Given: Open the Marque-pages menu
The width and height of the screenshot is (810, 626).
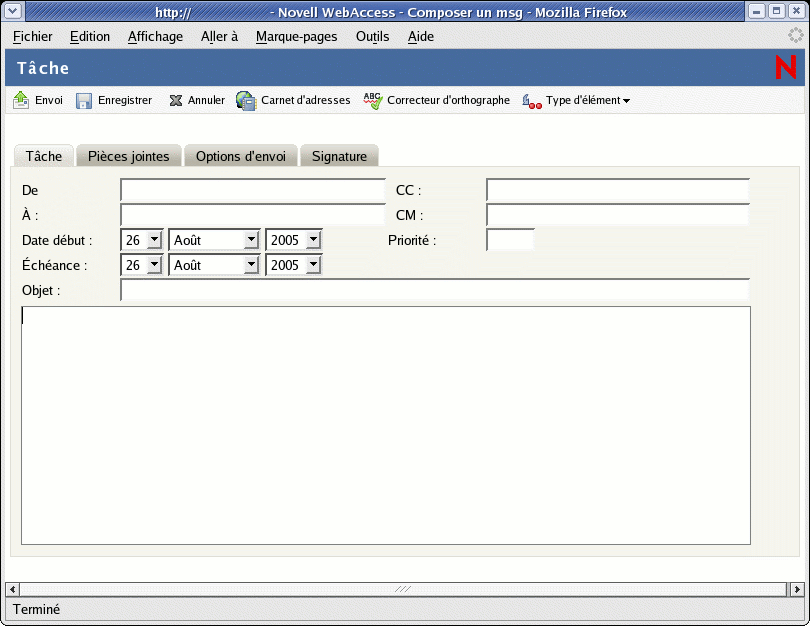Looking at the screenshot, I should [297, 37].
